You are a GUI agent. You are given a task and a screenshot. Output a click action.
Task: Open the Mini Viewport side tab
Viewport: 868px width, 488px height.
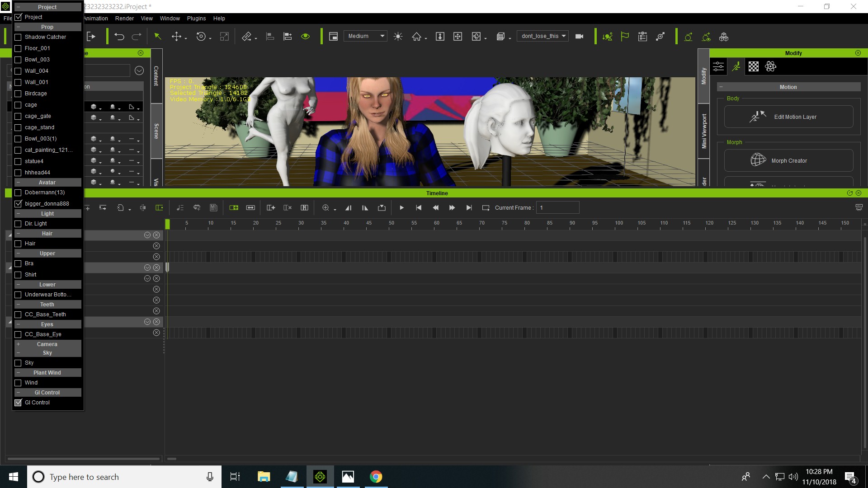tap(704, 131)
